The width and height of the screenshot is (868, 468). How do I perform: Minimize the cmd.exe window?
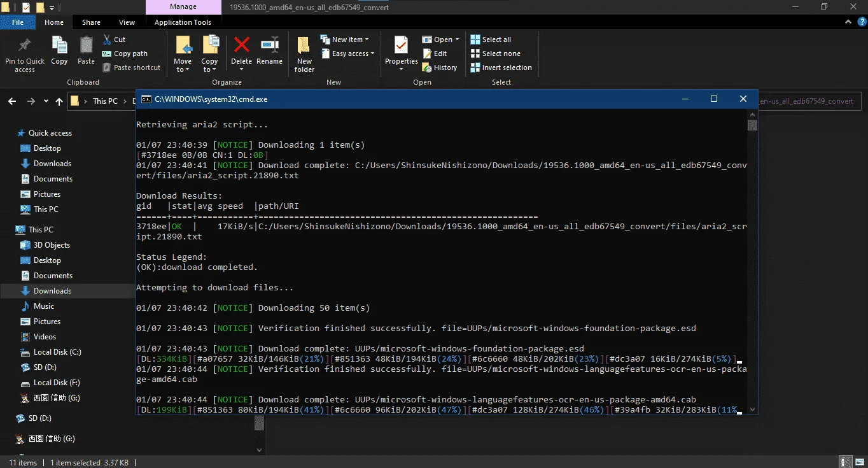pos(685,99)
